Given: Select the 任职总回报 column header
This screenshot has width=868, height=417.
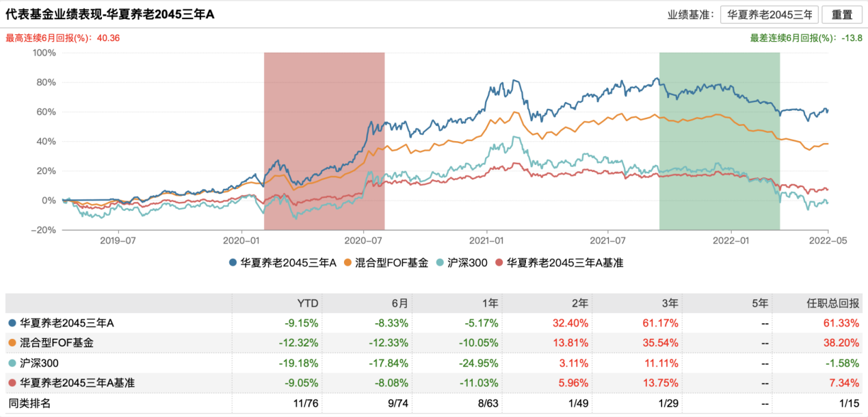Looking at the screenshot, I should 839,303.
